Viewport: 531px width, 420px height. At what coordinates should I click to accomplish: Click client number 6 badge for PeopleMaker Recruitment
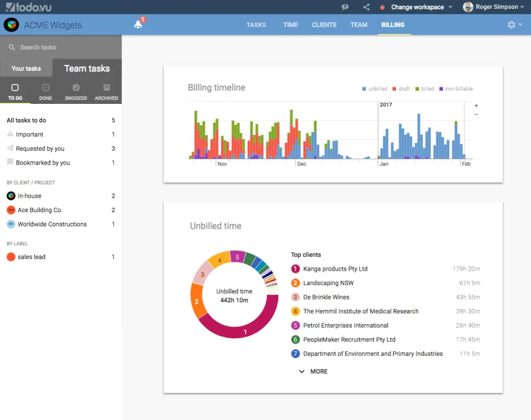295,339
